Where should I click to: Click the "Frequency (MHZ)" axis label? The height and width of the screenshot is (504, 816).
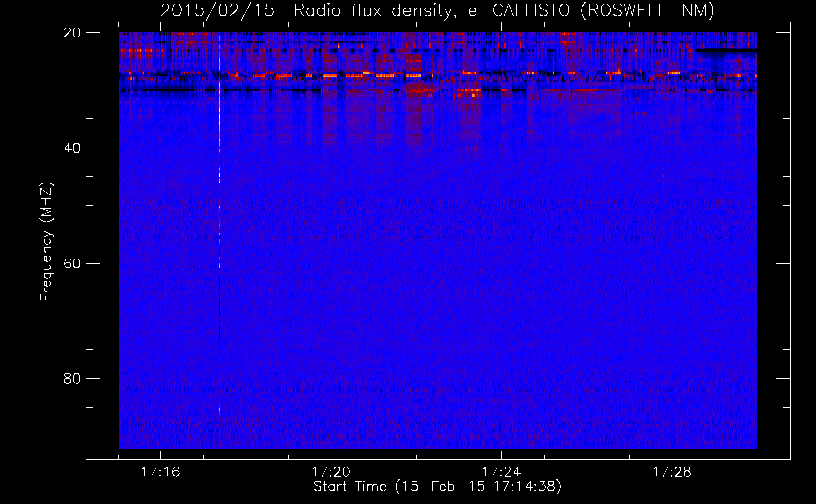[46, 242]
